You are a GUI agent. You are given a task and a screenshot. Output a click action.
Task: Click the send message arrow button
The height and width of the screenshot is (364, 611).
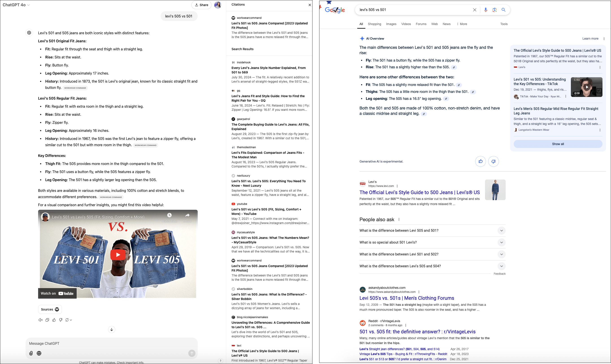pyautogui.click(x=192, y=353)
